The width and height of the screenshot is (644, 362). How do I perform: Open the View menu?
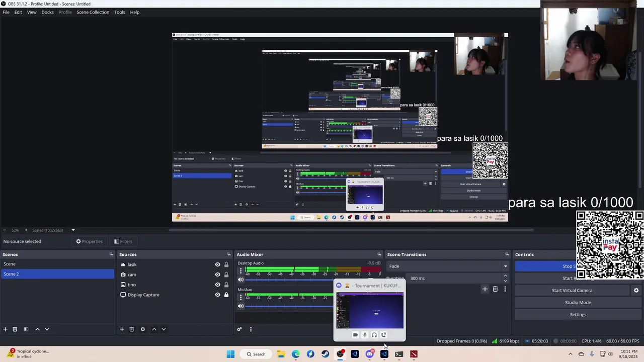[32, 12]
